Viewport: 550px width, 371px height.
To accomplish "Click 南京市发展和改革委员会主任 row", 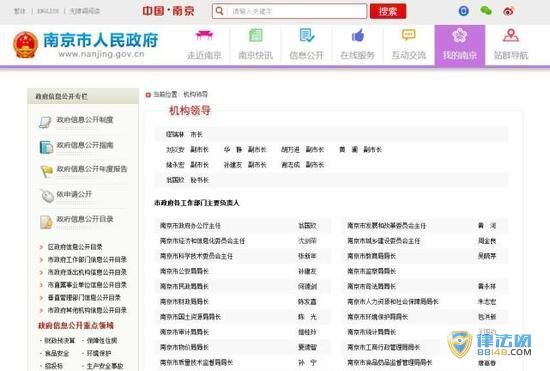I will [x=424, y=225].
